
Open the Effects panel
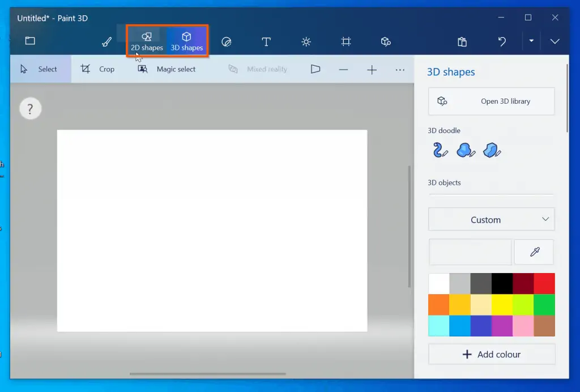306,41
